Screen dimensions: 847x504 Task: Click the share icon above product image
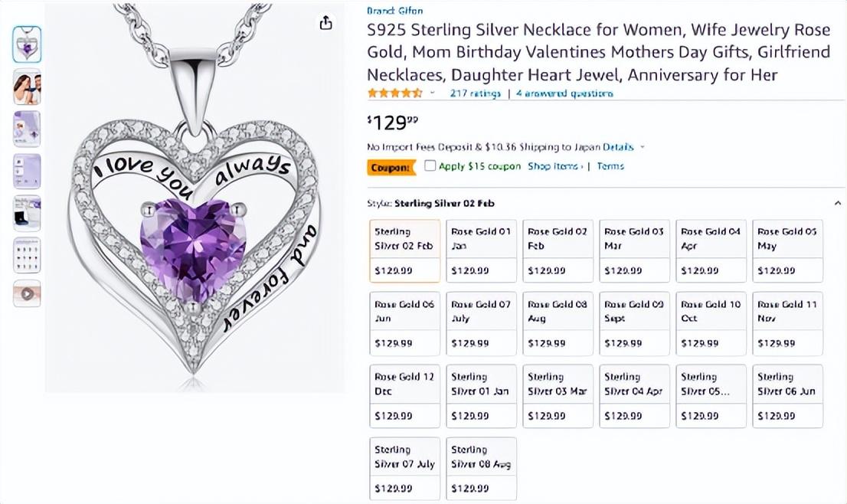click(325, 23)
